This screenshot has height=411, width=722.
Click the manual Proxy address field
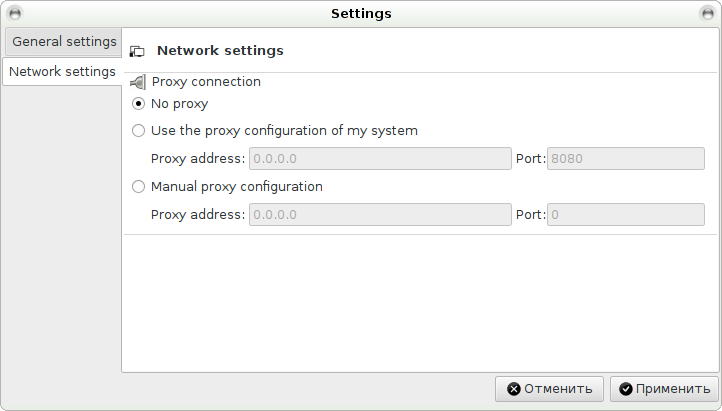point(380,214)
